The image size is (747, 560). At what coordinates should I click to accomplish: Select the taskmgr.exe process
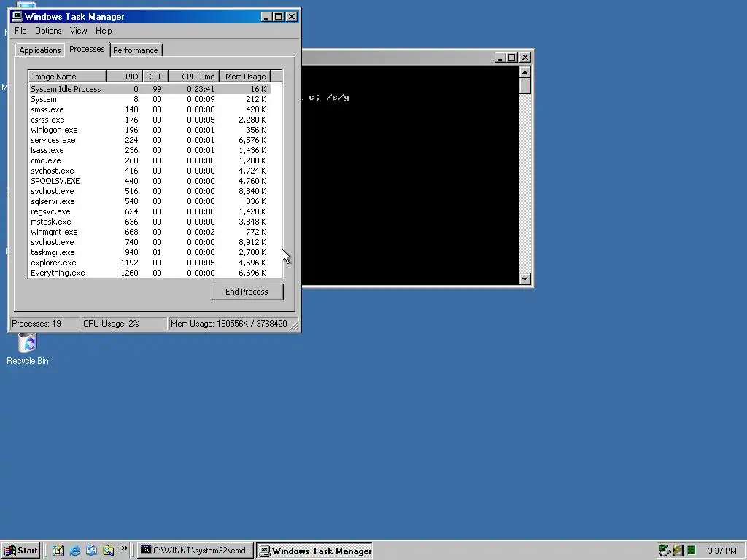click(x=149, y=253)
